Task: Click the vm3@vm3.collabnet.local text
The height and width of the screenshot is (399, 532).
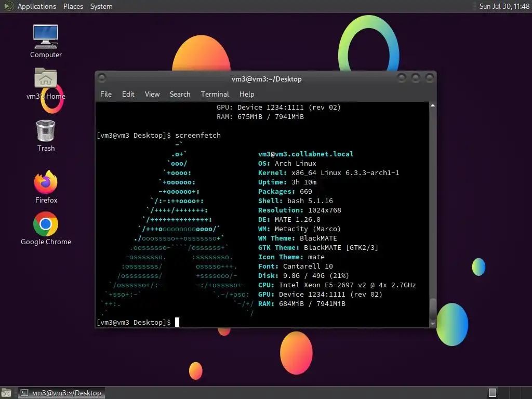Action: [x=305, y=154]
